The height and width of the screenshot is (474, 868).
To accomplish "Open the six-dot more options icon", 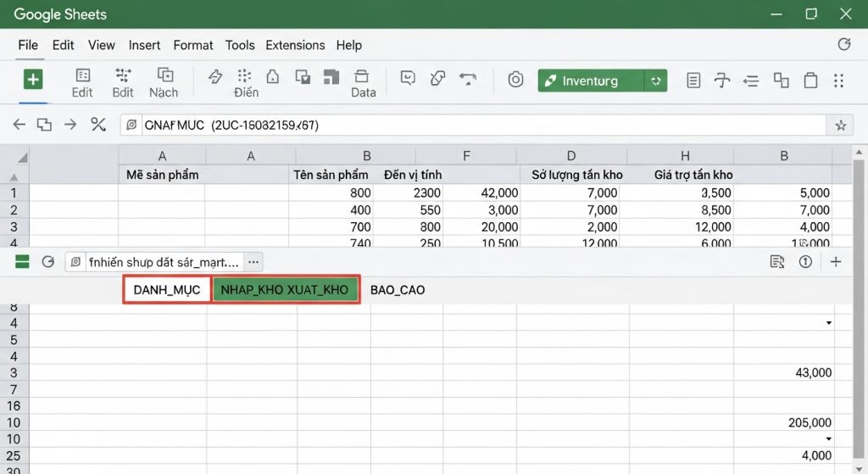I will pos(838,81).
